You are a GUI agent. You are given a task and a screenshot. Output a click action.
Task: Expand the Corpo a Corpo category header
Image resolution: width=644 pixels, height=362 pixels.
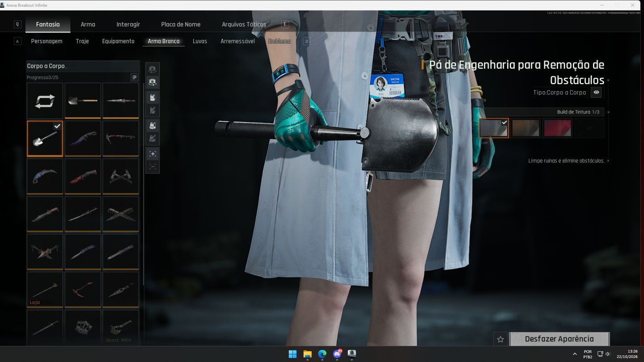pyautogui.click(x=83, y=66)
